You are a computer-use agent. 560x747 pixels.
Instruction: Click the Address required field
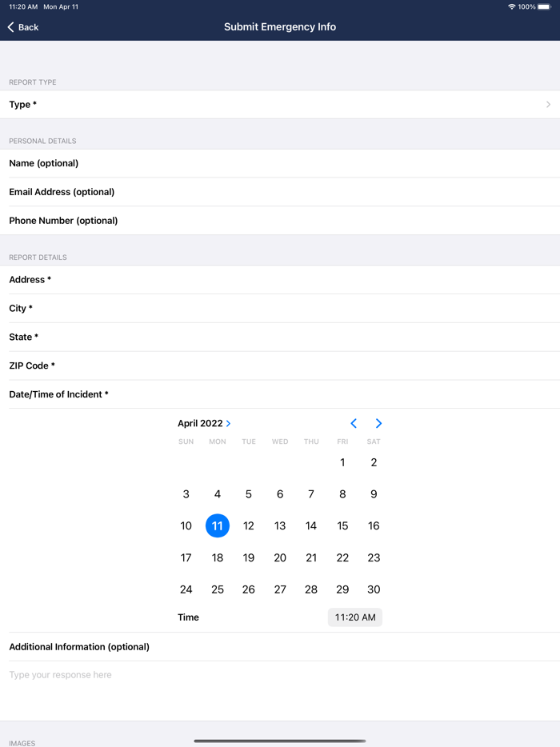280,280
